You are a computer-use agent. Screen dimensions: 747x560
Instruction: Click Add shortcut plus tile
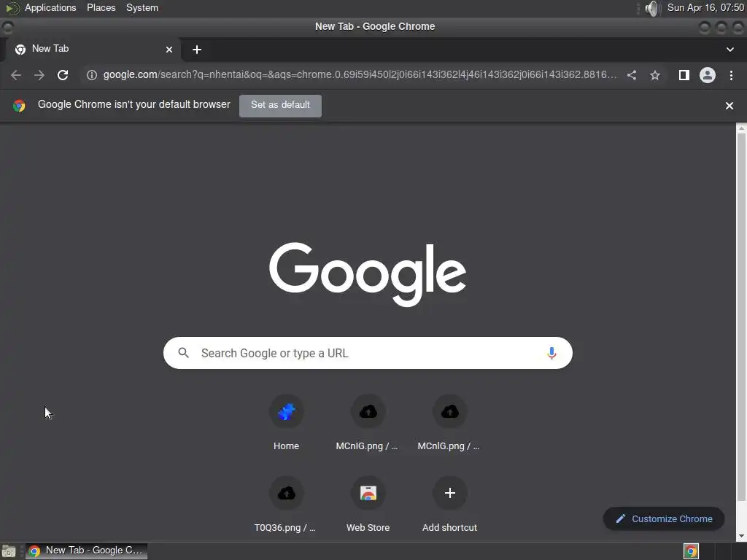[449, 503]
